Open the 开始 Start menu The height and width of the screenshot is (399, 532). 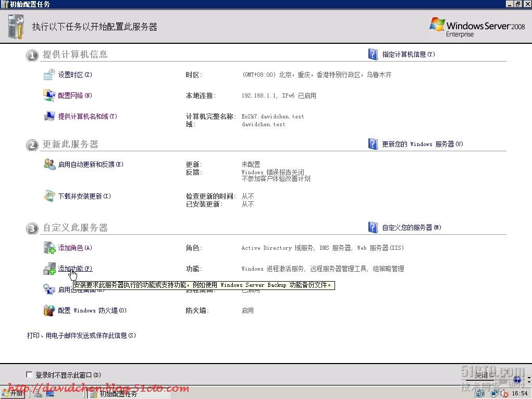pyautogui.click(x=13, y=393)
